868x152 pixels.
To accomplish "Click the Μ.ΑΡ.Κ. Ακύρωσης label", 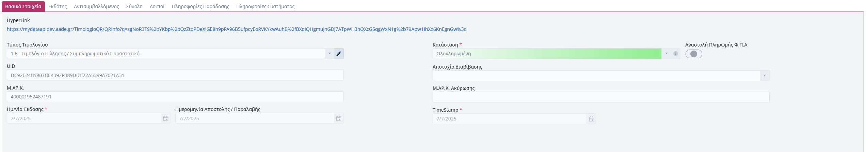I will tap(453, 88).
